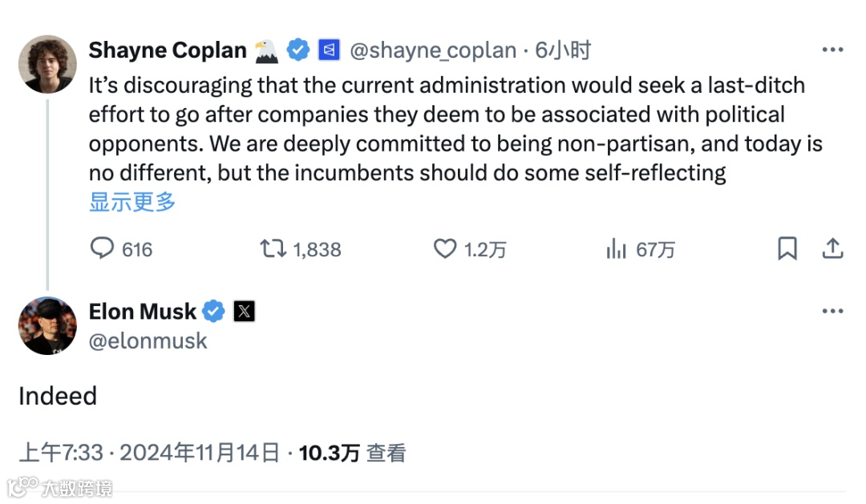Open more options for Shayne Coplan's tweet
Screen dimensions: 866x504
click(x=832, y=50)
